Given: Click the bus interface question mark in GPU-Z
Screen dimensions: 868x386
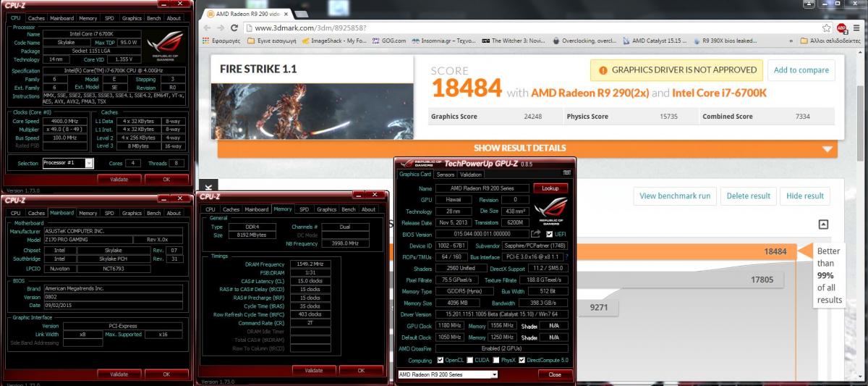Looking at the screenshot, I should click(x=566, y=257).
